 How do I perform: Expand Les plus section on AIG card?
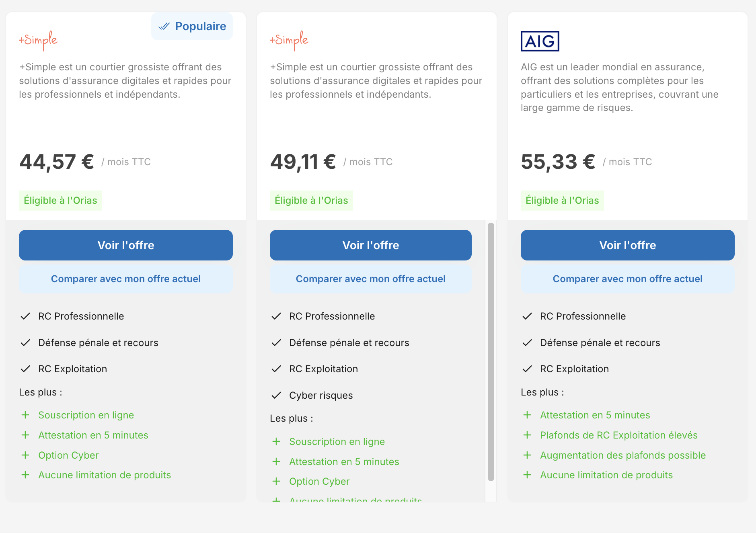pyautogui.click(x=542, y=392)
